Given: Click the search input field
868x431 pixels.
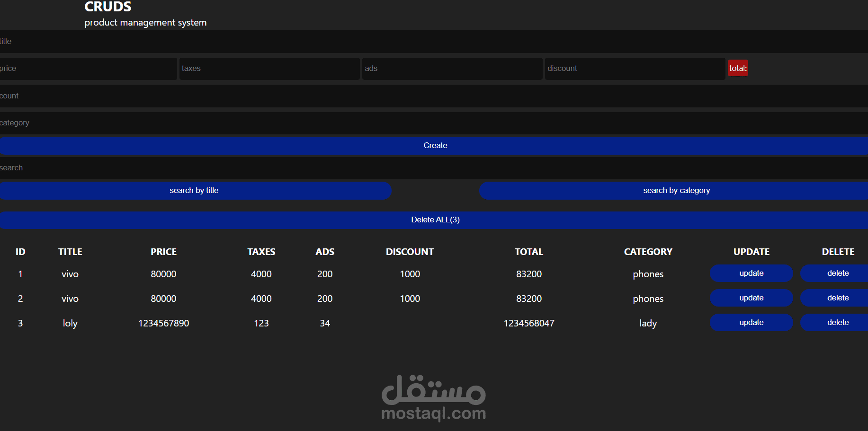Looking at the screenshot, I should coord(434,168).
